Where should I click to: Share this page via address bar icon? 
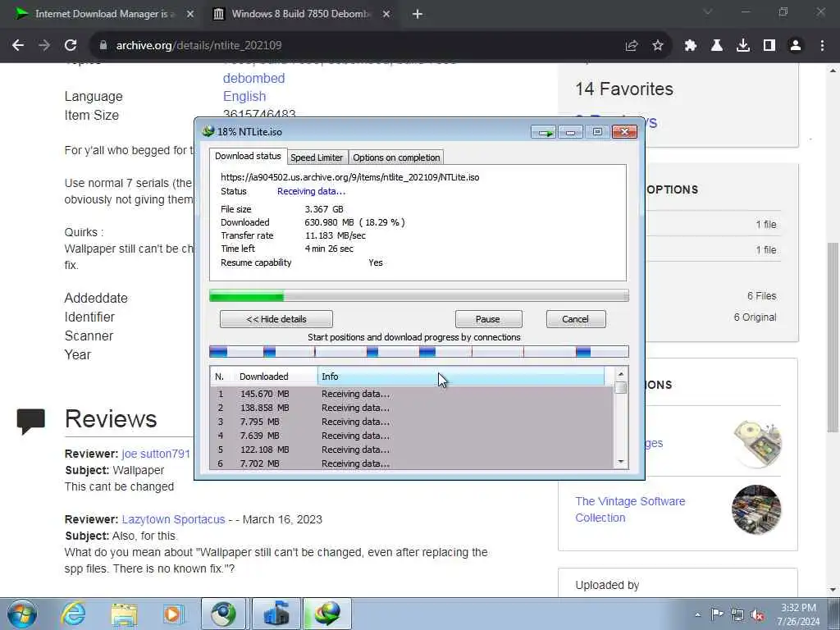[x=632, y=46]
